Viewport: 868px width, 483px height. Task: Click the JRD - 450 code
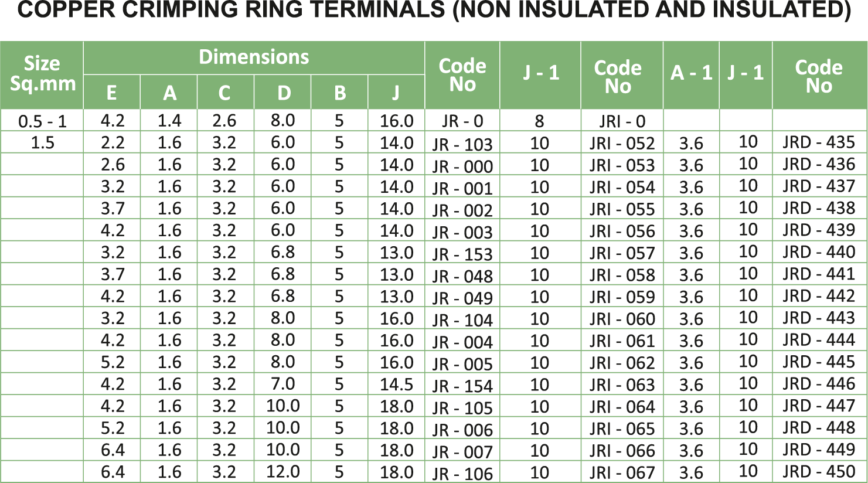[819, 471]
